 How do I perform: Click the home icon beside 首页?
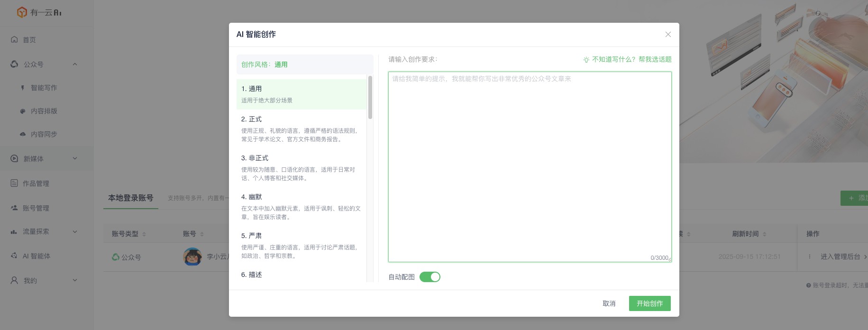(14, 39)
